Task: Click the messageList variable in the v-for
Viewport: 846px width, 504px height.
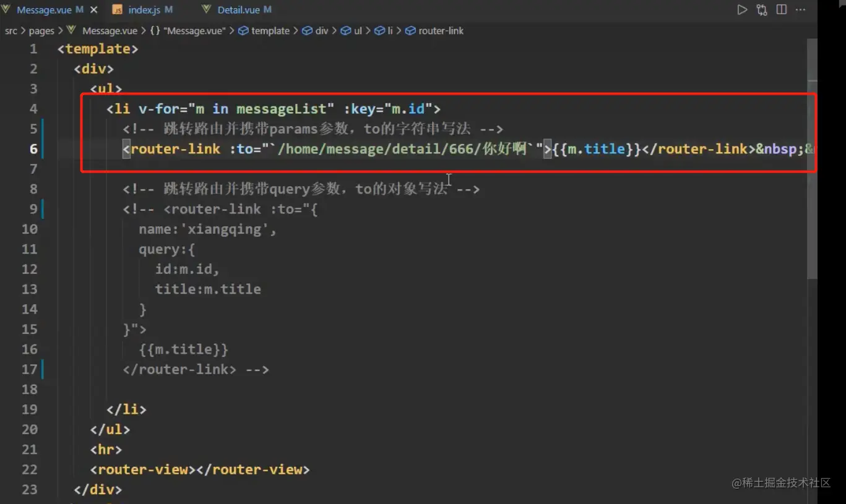Action: point(281,109)
